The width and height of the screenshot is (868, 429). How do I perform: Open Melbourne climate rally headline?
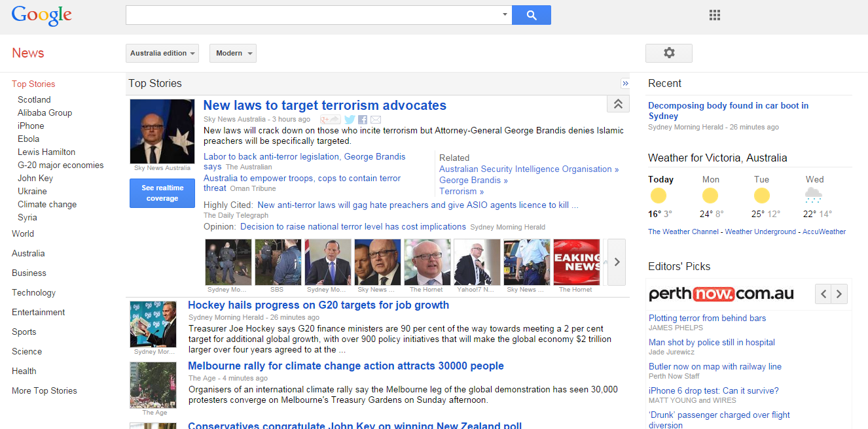346,366
